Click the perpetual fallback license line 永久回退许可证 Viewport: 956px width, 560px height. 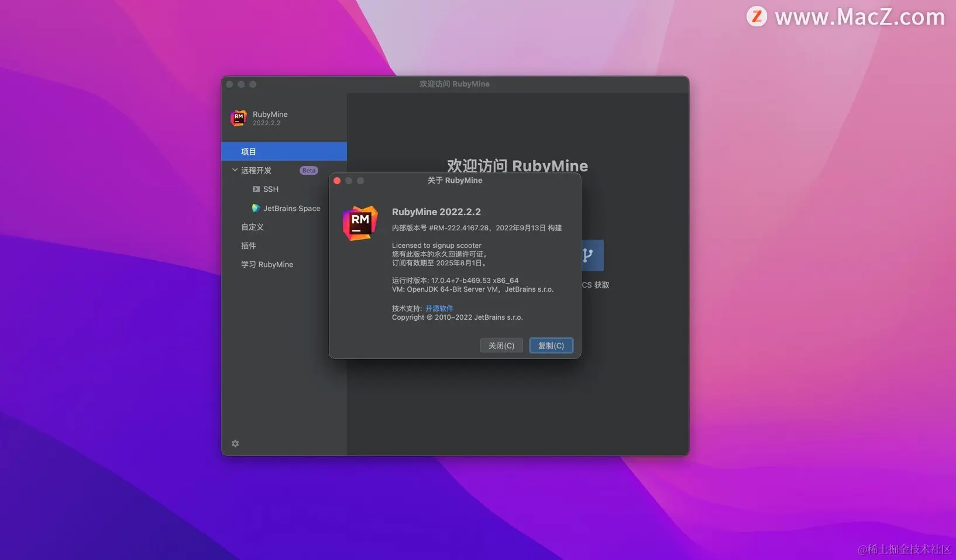pos(440,254)
